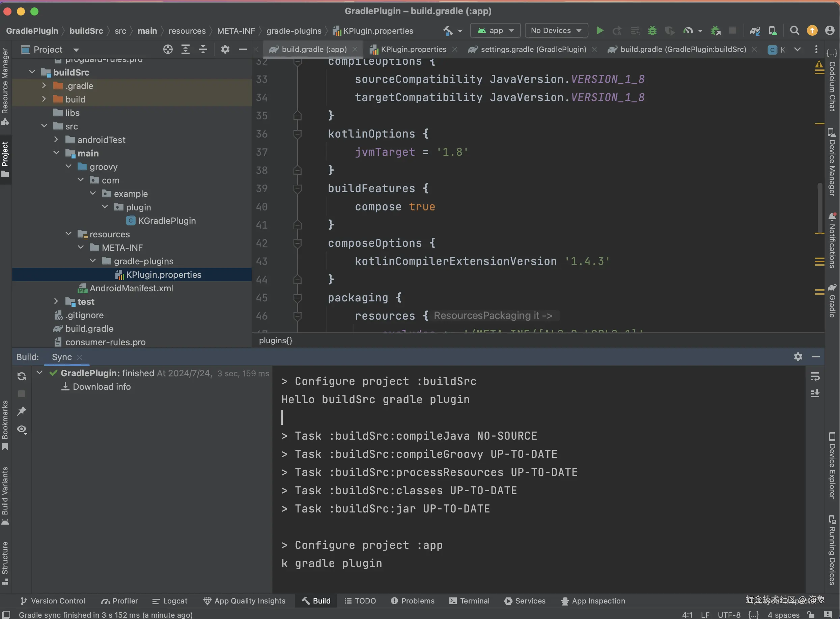
Task: Click the Download info link
Action: [x=102, y=386]
